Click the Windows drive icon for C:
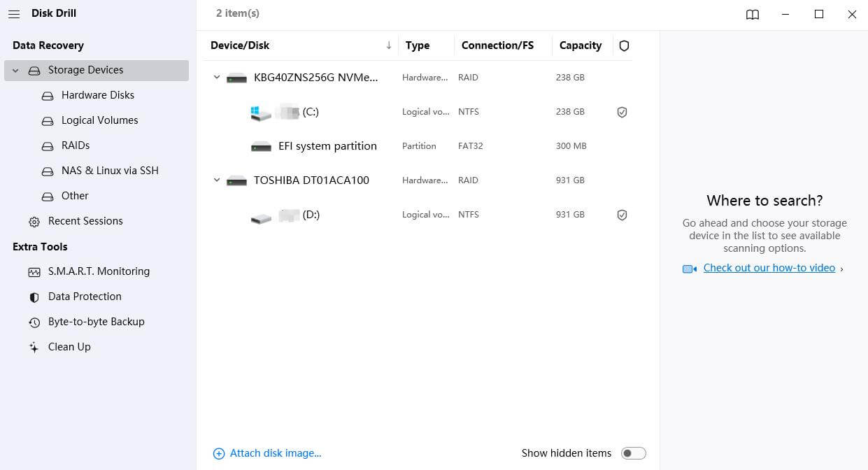Screen dimensions: 868x470 tap(261, 113)
